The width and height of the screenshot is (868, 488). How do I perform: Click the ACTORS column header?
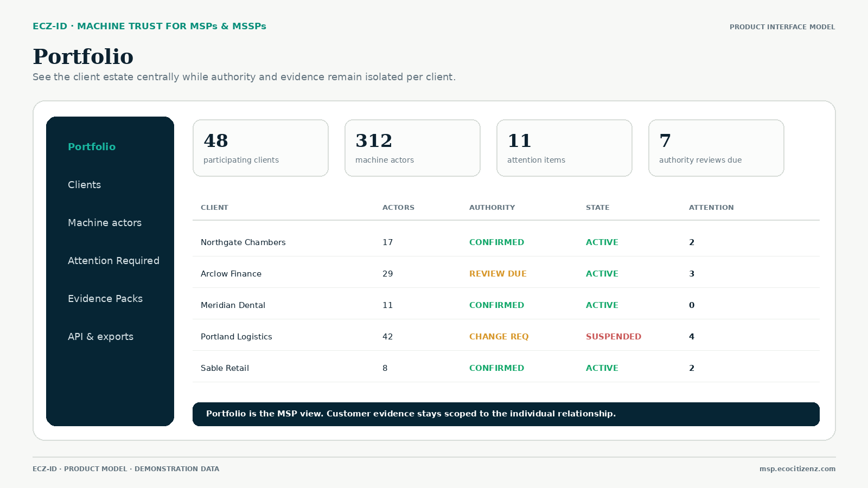tap(398, 208)
